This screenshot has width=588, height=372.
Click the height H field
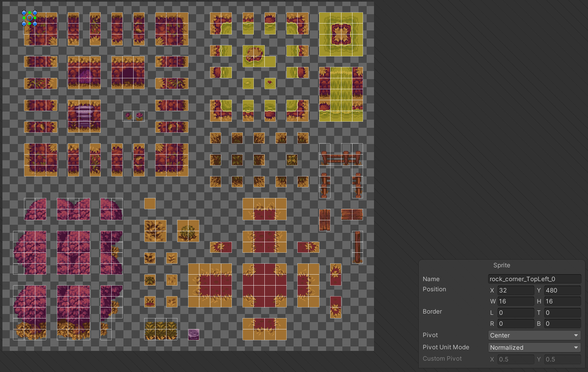[x=563, y=301]
